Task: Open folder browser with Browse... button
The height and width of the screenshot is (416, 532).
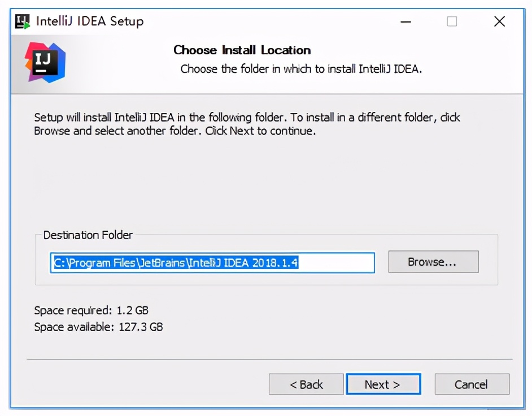Action: (x=433, y=262)
